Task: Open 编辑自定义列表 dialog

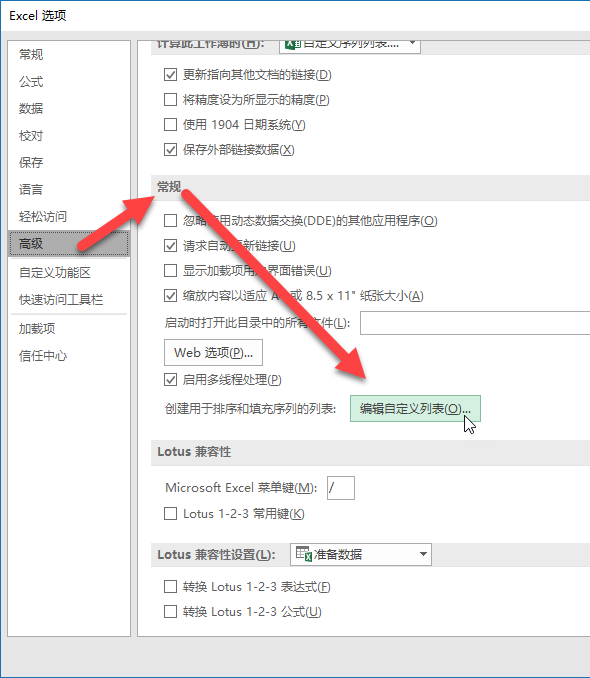Action: pyautogui.click(x=415, y=408)
